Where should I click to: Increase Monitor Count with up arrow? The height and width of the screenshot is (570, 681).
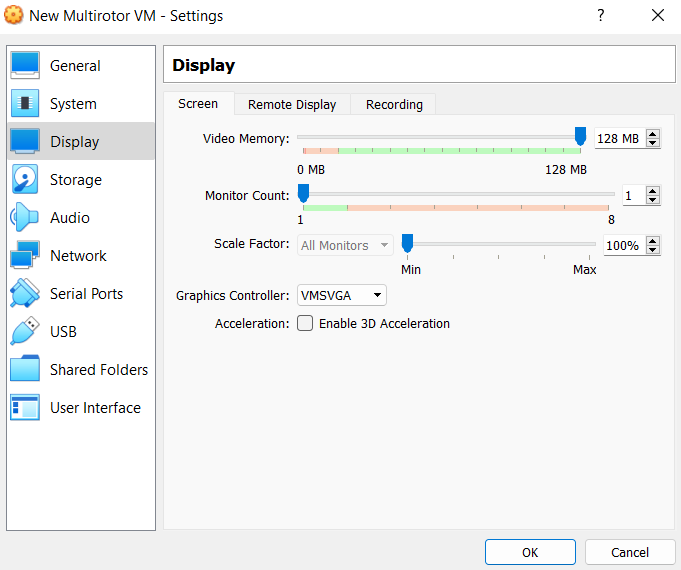(652, 191)
